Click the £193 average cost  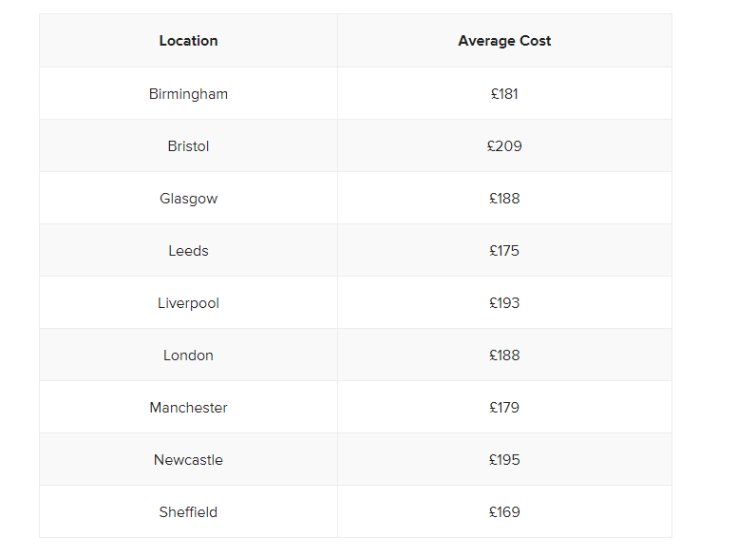504,303
